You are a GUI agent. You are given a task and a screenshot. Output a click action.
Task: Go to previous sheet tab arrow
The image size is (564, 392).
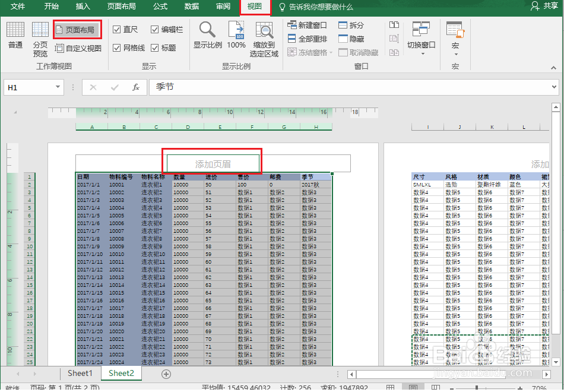pos(18,374)
